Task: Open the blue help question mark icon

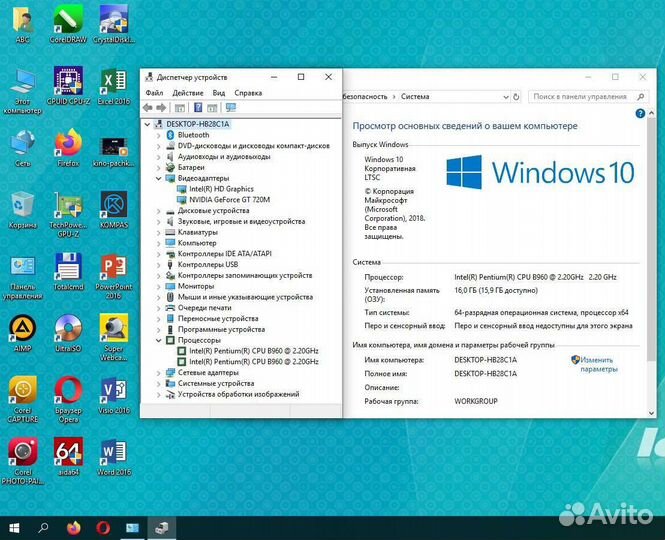Action: [x=640, y=113]
